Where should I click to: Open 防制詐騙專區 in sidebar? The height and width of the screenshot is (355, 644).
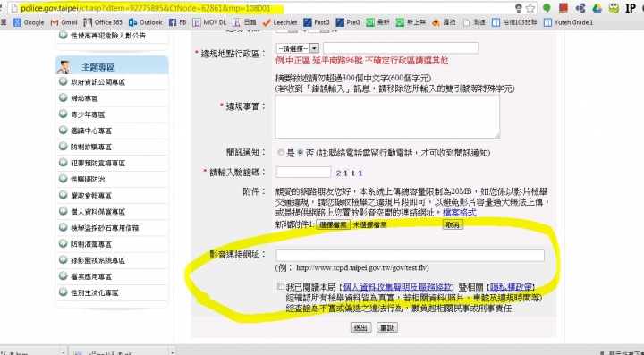(90, 147)
